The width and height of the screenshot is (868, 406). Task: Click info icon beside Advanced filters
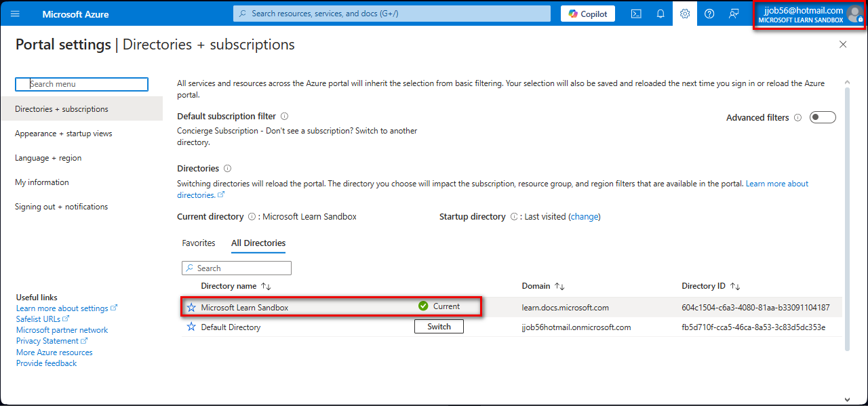coord(797,117)
